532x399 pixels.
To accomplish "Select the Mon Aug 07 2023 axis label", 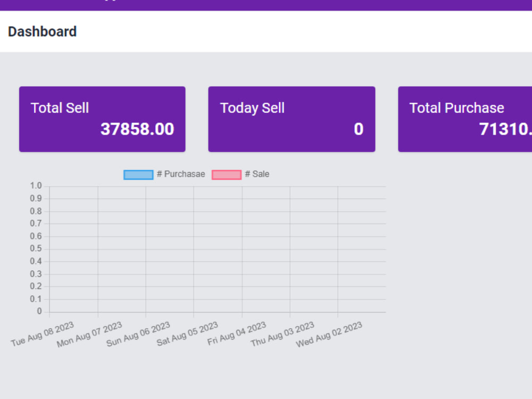I will point(89,334).
